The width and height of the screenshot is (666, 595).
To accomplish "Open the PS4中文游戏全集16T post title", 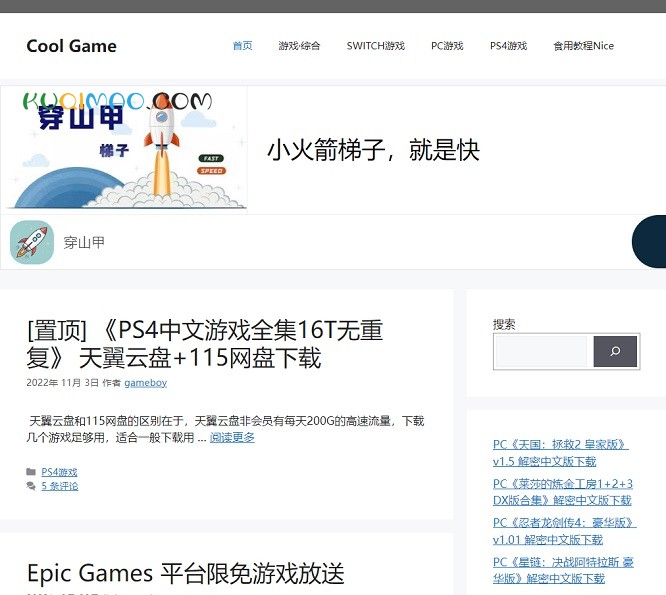I will click(x=204, y=344).
